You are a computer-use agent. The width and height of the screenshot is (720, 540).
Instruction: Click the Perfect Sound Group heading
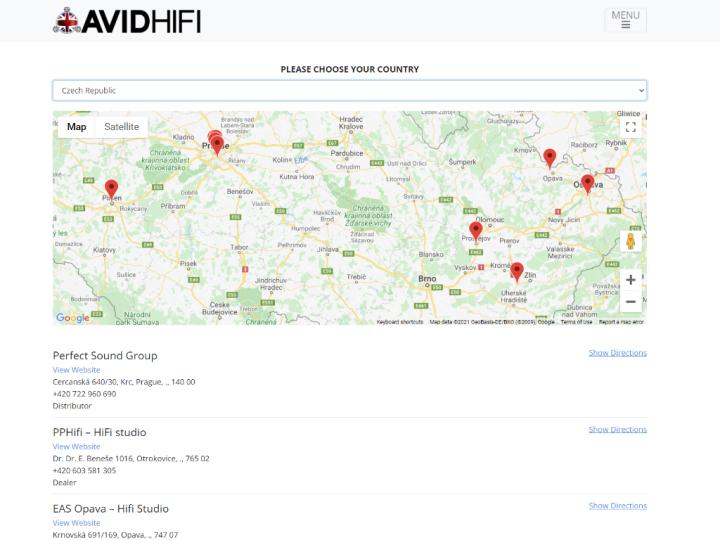(105, 355)
